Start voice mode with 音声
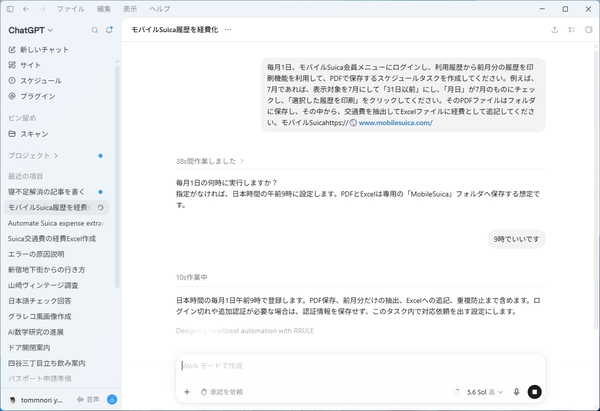Image resolution: width=600 pixels, height=411 pixels. point(88,400)
